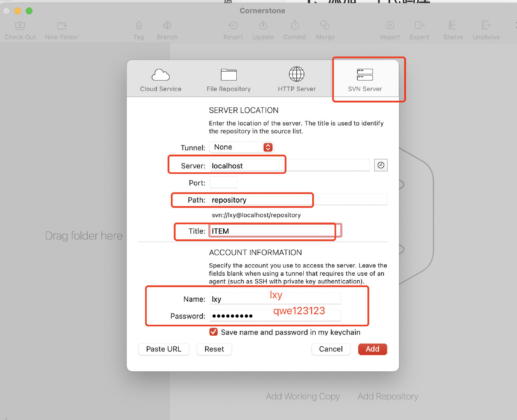Switch to the Cloud Service tab
This screenshot has height=420, width=517.
point(161,80)
